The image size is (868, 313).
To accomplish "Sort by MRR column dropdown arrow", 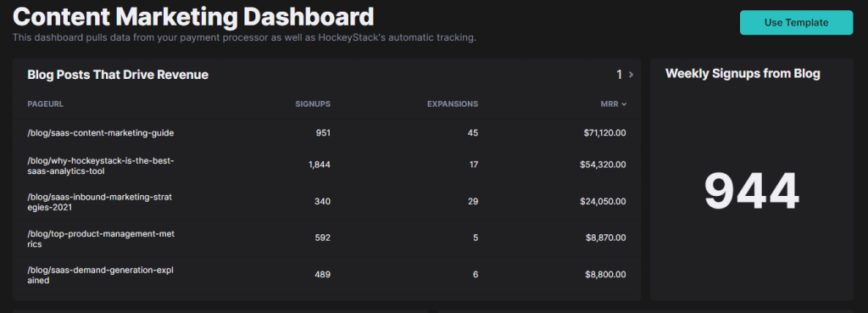I will coord(625,104).
